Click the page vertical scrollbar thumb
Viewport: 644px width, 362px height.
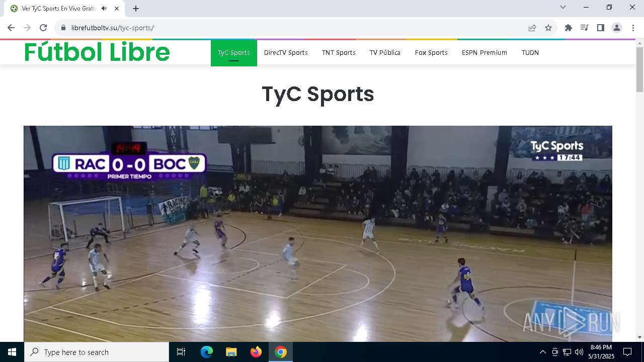[639, 69]
